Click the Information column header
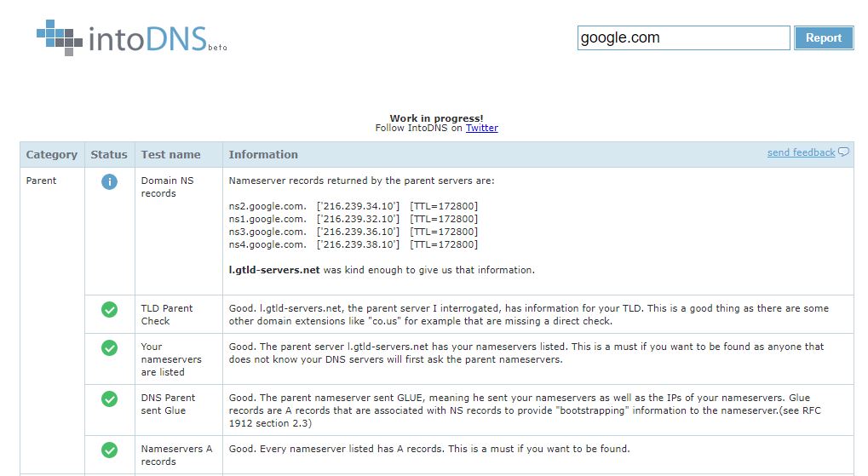 coord(263,154)
